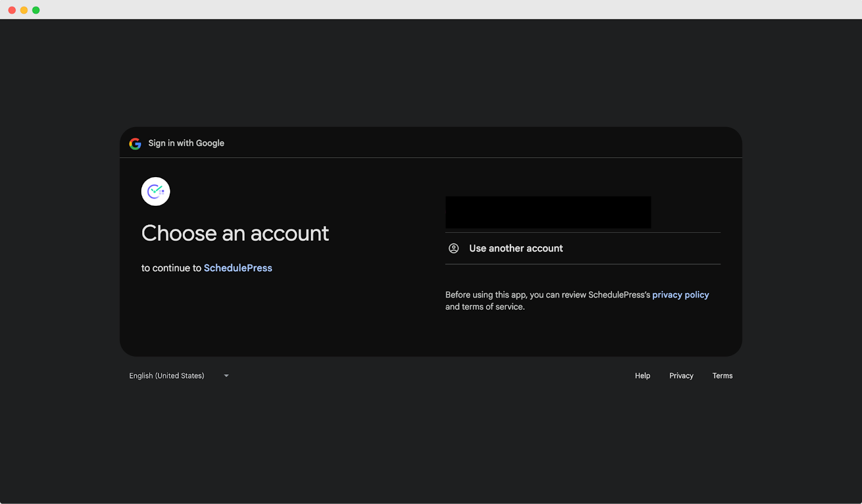
Task: Select the redacted account entry
Action: point(548,212)
